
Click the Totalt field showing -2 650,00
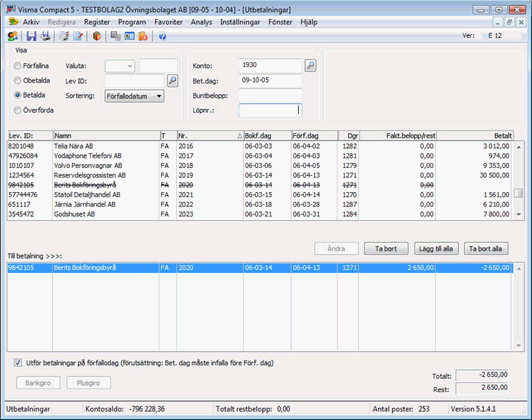coord(482,375)
